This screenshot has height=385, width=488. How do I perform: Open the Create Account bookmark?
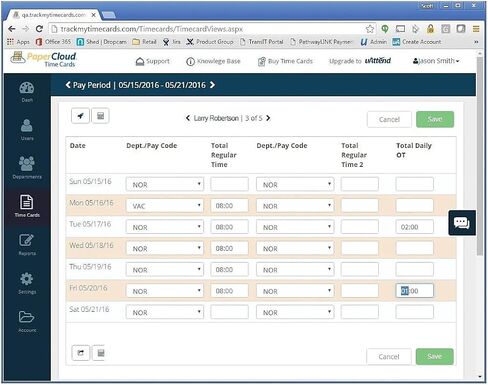[x=417, y=42]
